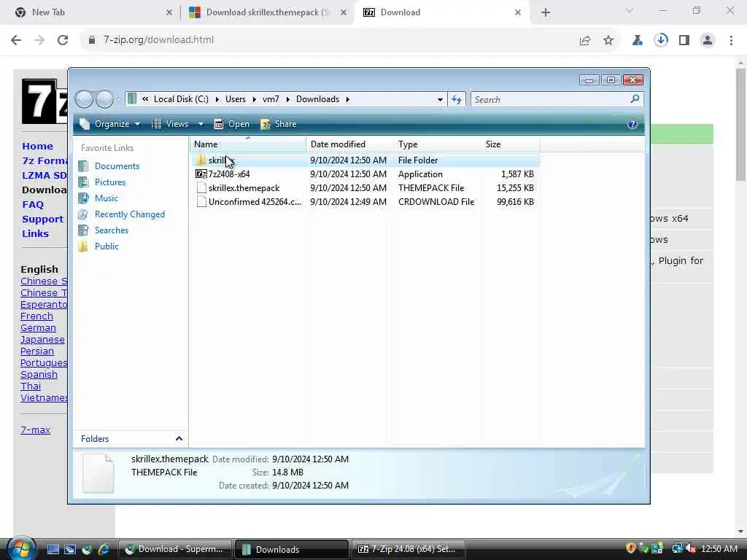Screen dimensions: 747x560
Task: Open FAQ link on 7-Zip page
Action: pos(33,205)
